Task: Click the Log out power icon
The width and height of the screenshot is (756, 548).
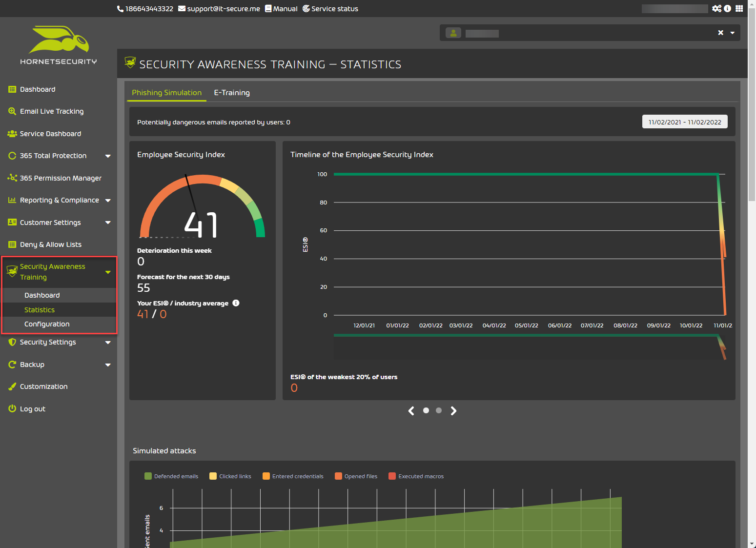Action: click(x=12, y=409)
